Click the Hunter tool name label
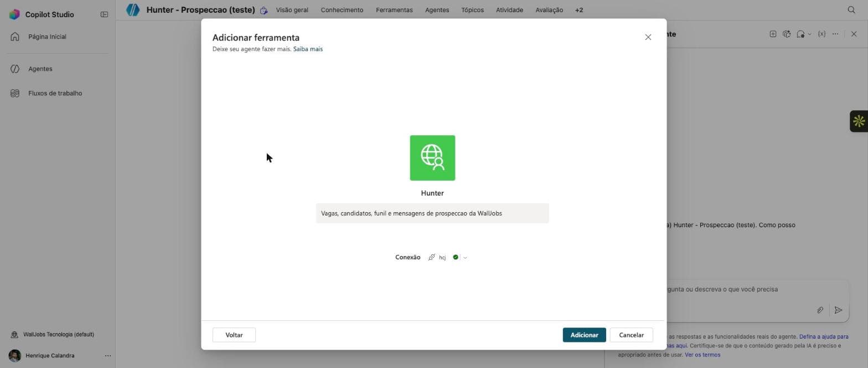This screenshot has width=868, height=368. [432, 193]
